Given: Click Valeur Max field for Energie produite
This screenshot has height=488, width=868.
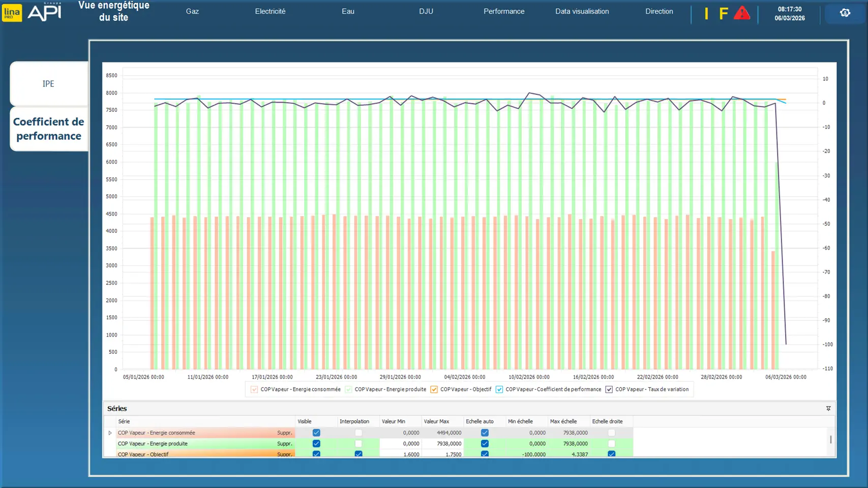Looking at the screenshot, I should (442, 444).
